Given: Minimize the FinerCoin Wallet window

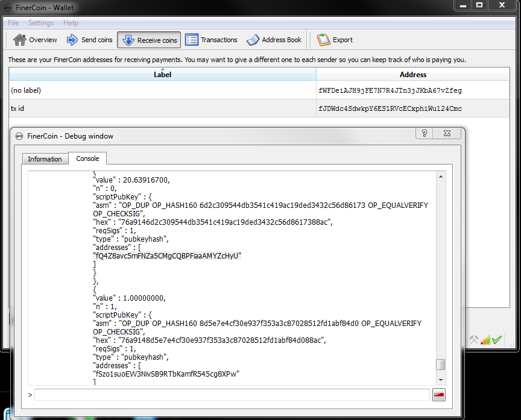Looking at the screenshot, I should pos(463,5).
